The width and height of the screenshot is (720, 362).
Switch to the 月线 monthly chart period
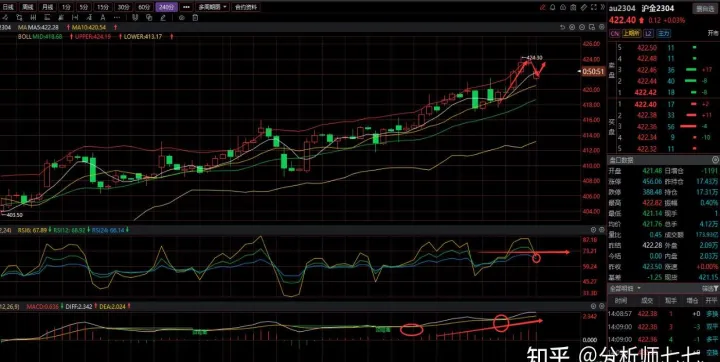click(47, 7)
